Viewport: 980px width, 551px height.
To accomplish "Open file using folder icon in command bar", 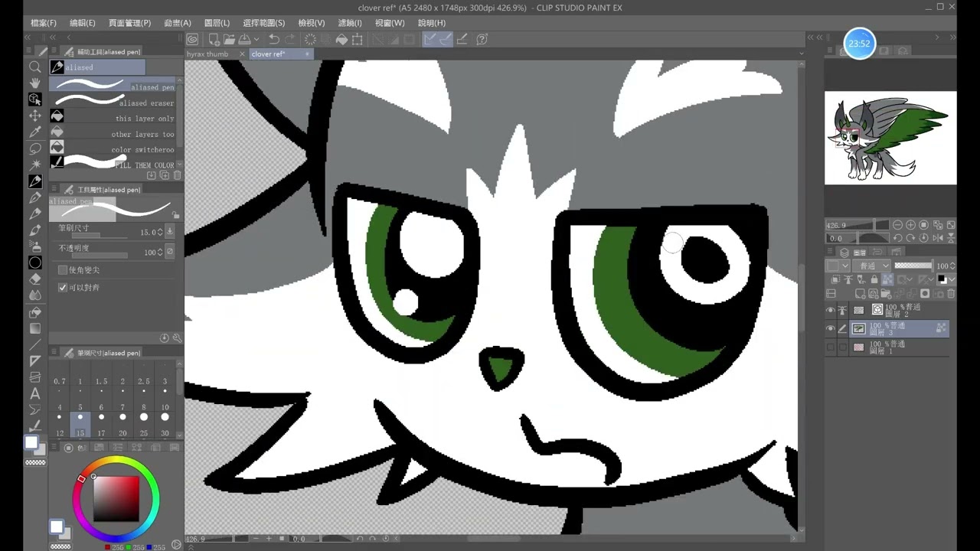I will coord(229,39).
